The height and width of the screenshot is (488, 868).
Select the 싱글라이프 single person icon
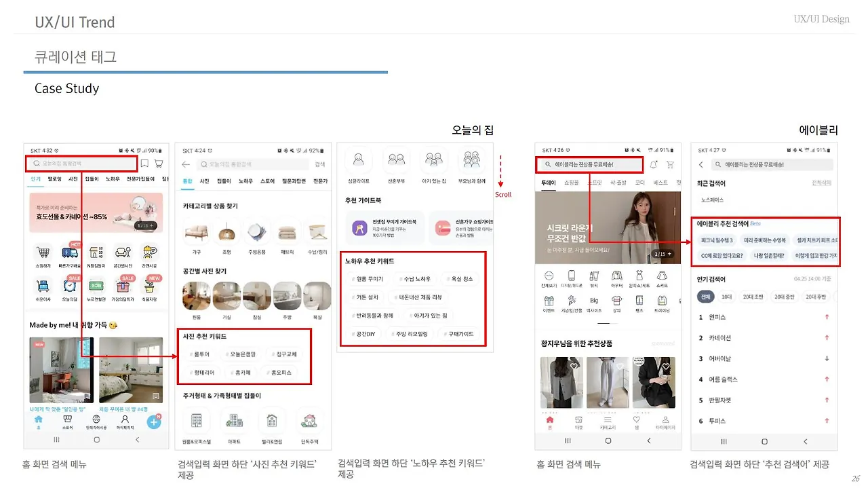point(358,160)
